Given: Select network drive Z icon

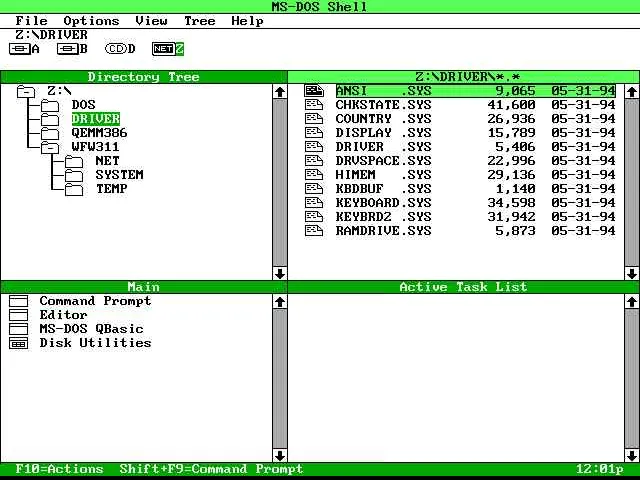Looking at the screenshot, I should [x=168, y=49].
